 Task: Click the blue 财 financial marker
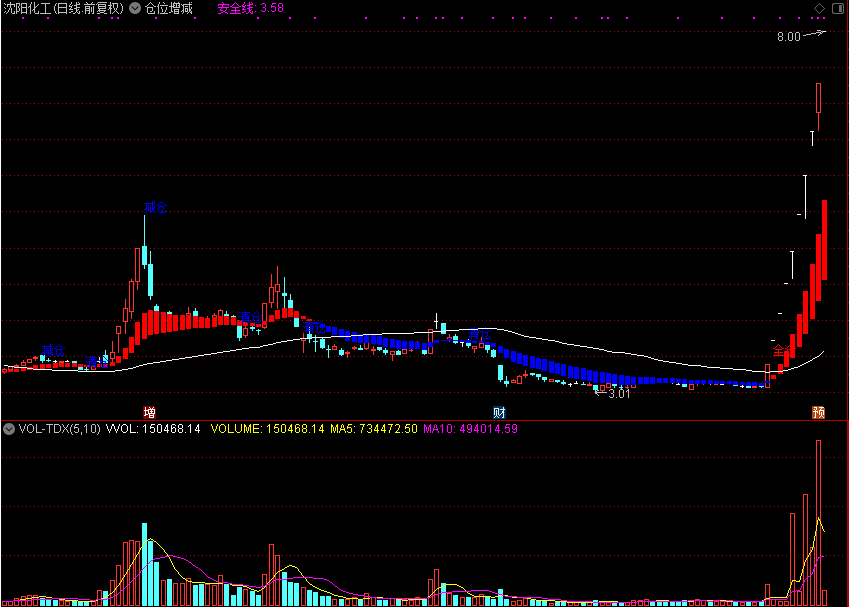tap(499, 413)
